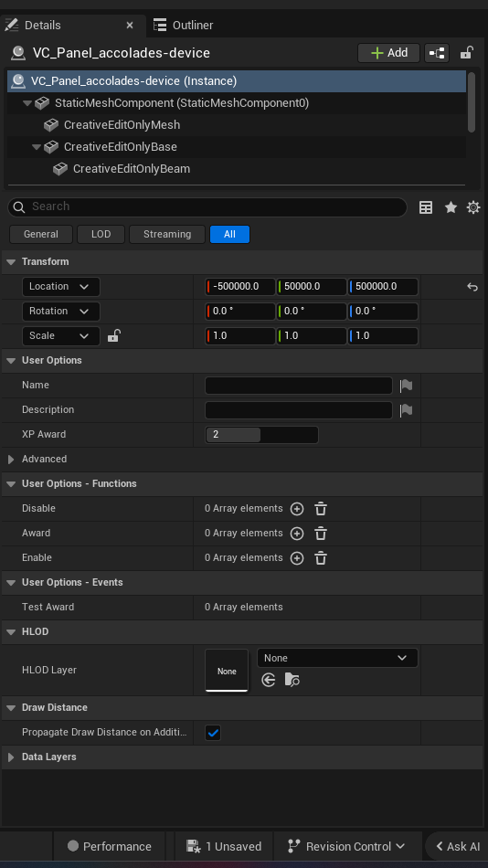Clear the Disable array trash icon
This screenshot has width=488, height=868.
[321, 509]
